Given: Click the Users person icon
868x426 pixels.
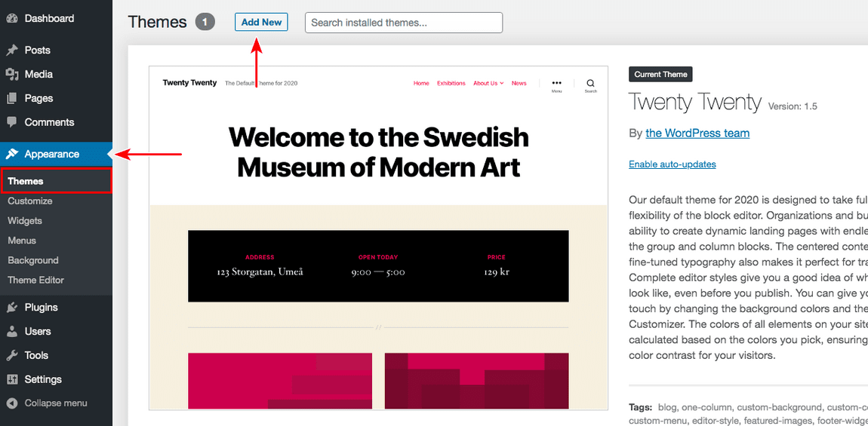Looking at the screenshot, I should coord(11,332).
